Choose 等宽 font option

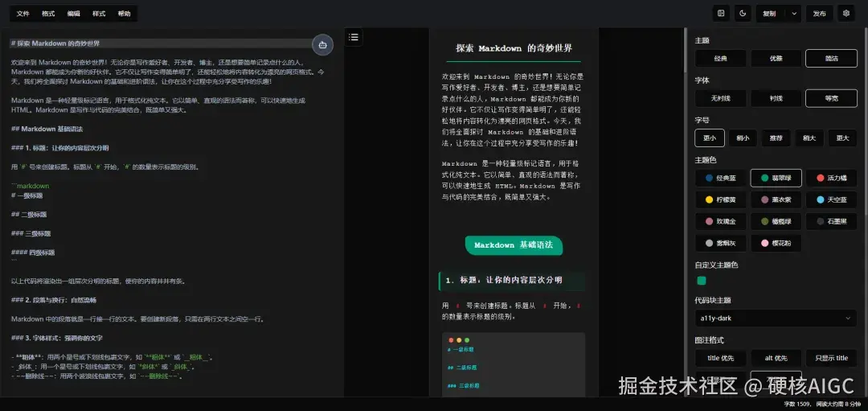[831, 98]
